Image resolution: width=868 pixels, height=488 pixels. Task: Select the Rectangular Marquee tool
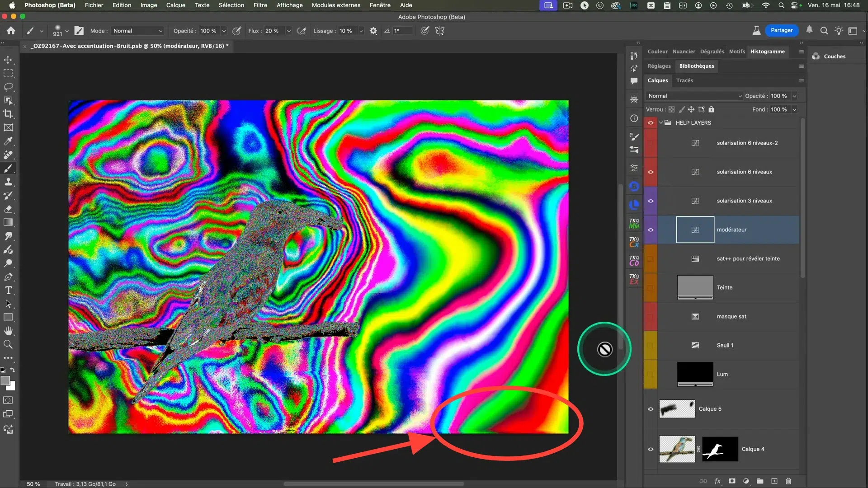(x=8, y=73)
